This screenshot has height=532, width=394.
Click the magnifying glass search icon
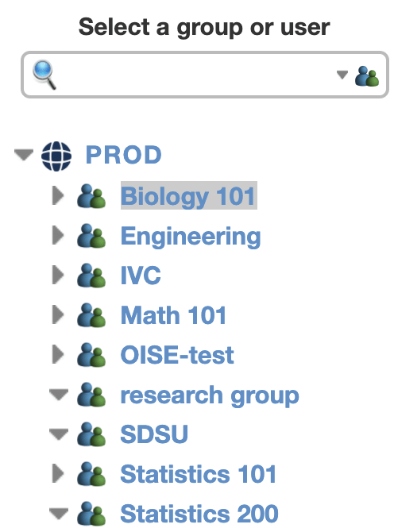[44, 75]
